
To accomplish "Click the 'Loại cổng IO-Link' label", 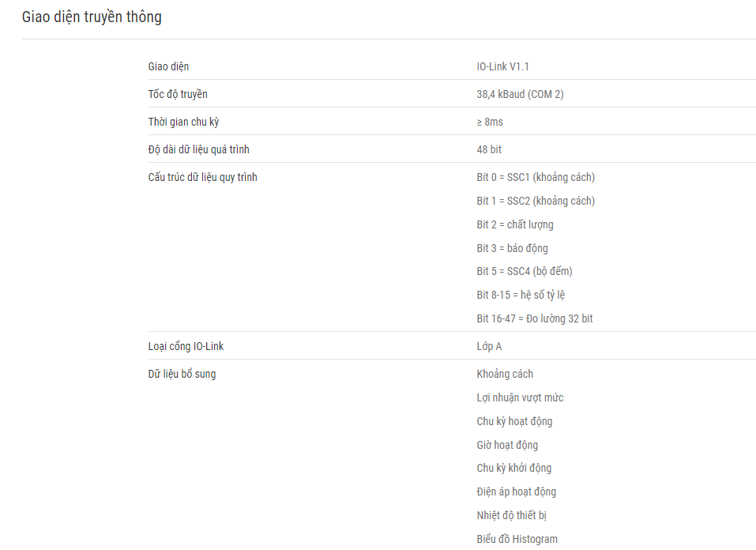I will (x=186, y=346).
